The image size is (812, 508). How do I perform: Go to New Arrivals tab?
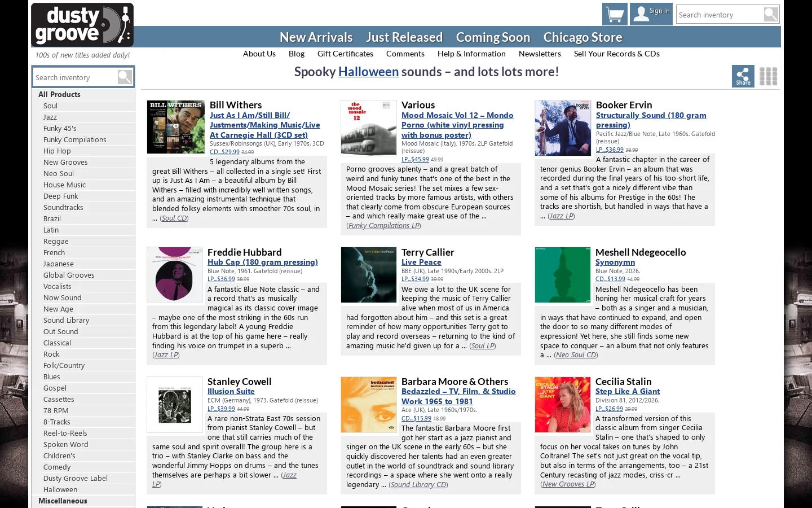(x=316, y=37)
